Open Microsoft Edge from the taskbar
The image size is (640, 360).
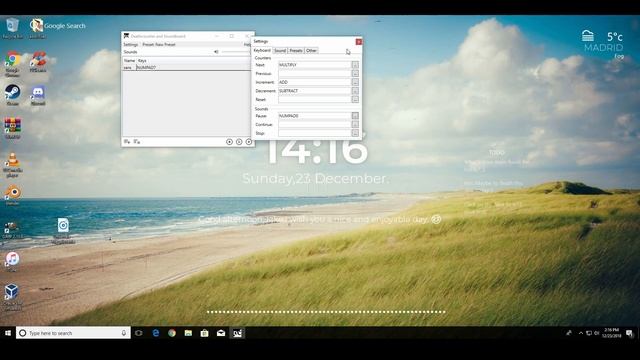(156, 333)
